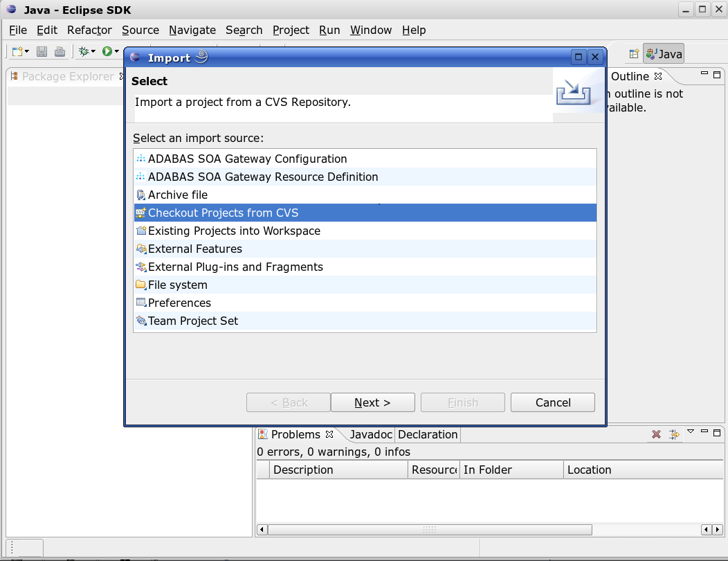Screen dimensions: 728x561
Task: Click the Delete red X icon in Problems view
Action: coord(656,434)
